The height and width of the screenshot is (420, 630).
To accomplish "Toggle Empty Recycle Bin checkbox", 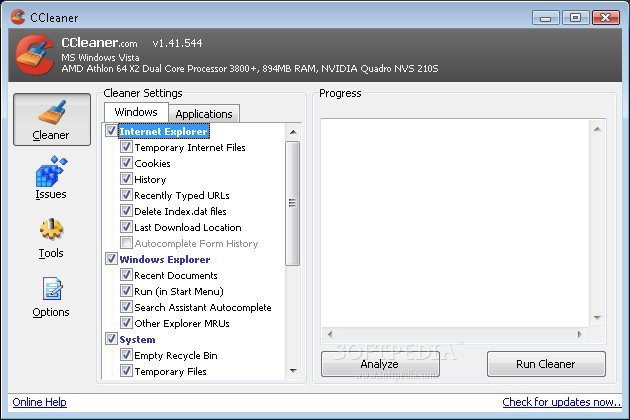I will tap(126, 355).
